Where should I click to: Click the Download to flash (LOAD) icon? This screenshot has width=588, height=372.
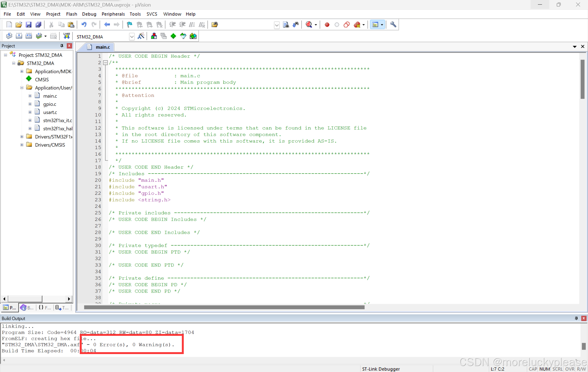pos(66,36)
